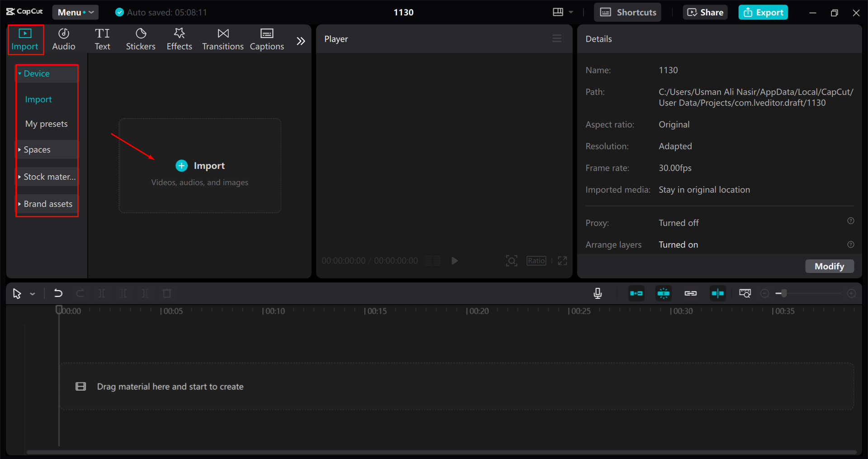Open the Transitions panel

(223, 38)
